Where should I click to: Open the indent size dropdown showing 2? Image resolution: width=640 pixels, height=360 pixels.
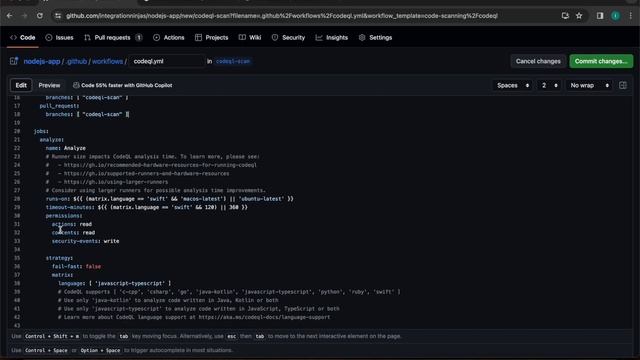coord(549,85)
